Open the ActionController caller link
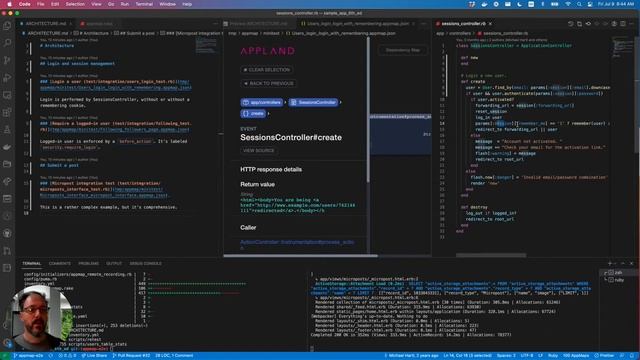The height and width of the screenshot is (360, 640). [297, 244]
